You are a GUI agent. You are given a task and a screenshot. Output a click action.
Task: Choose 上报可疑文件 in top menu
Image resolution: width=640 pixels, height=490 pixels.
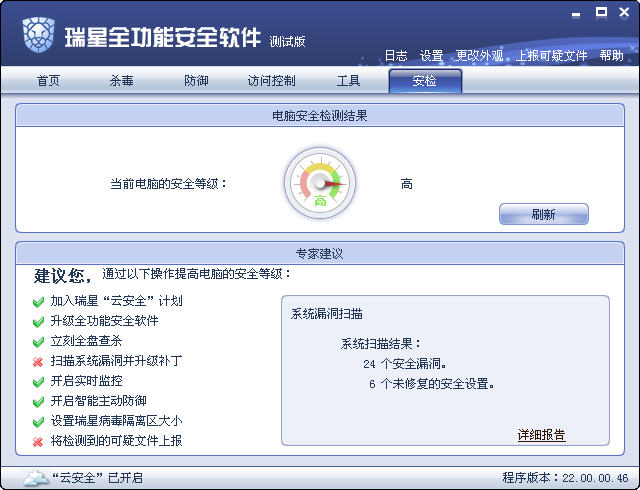click(x=551, y=56)
